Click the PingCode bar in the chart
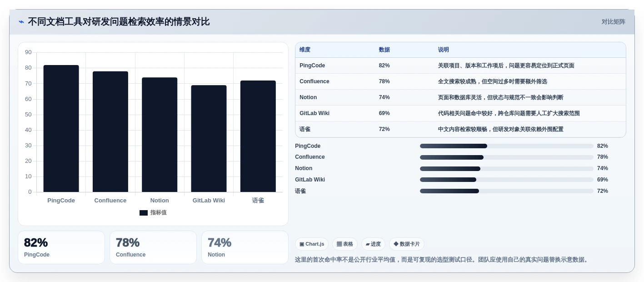 click(61, 128)
